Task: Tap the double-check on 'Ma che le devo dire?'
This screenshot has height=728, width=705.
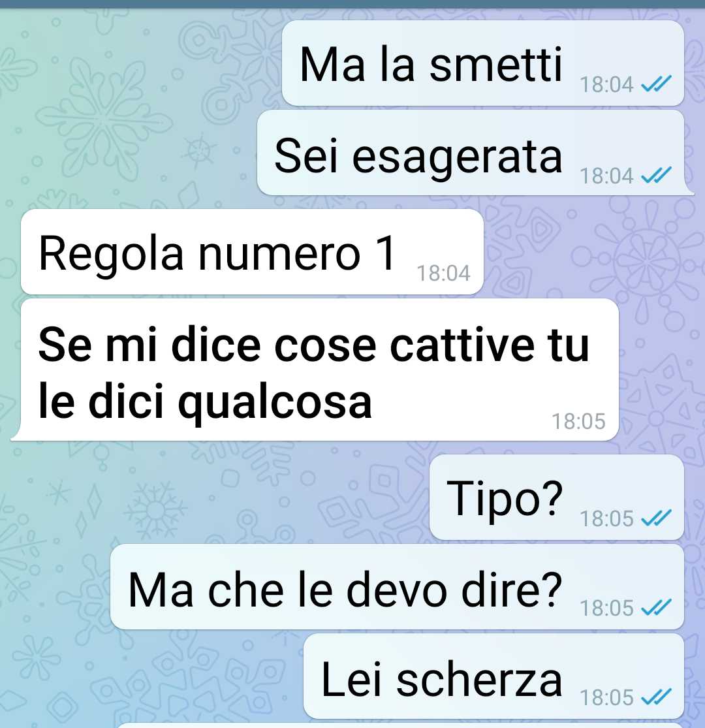Action: (x=656, y=607)
